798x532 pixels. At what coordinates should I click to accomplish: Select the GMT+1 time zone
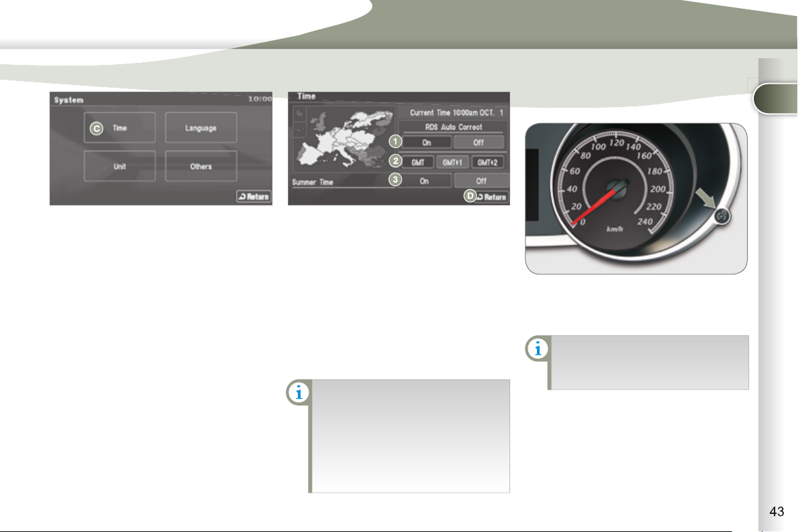coord(453,162)
